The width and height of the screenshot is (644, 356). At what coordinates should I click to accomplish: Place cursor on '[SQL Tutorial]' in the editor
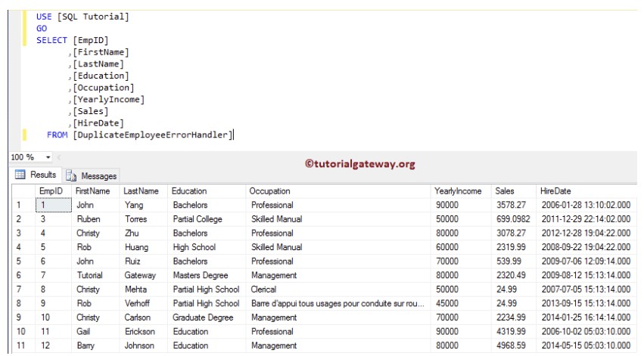pyautogui.click(x=93, y=17)
